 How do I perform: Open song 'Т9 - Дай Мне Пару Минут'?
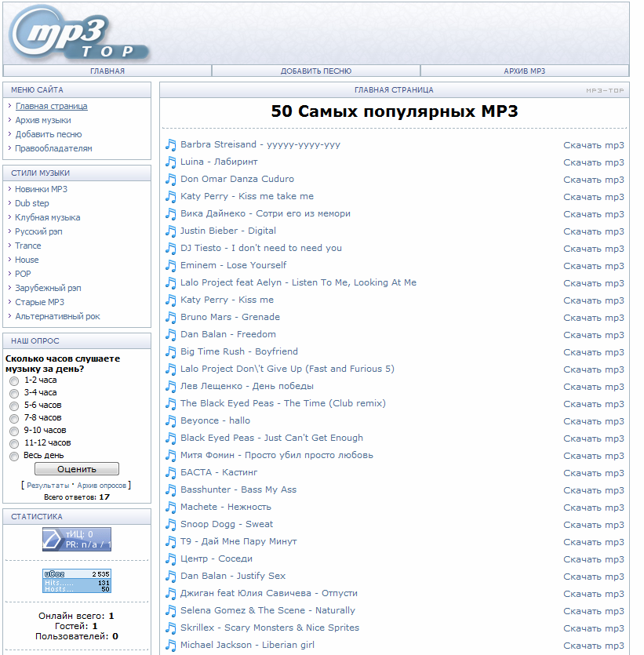pos(238,541)
